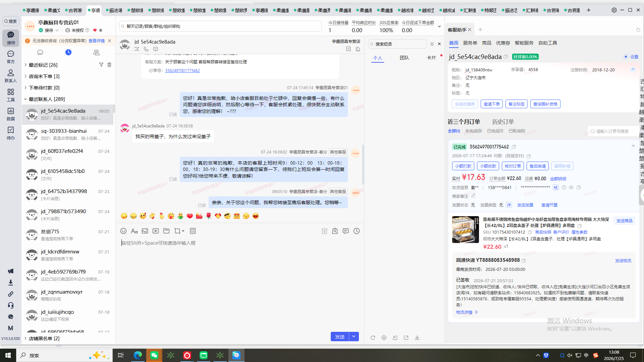Open WeChat from the taskbar
Image resolution: width=644 pixels, height=362 pixels.
point(154,355)
